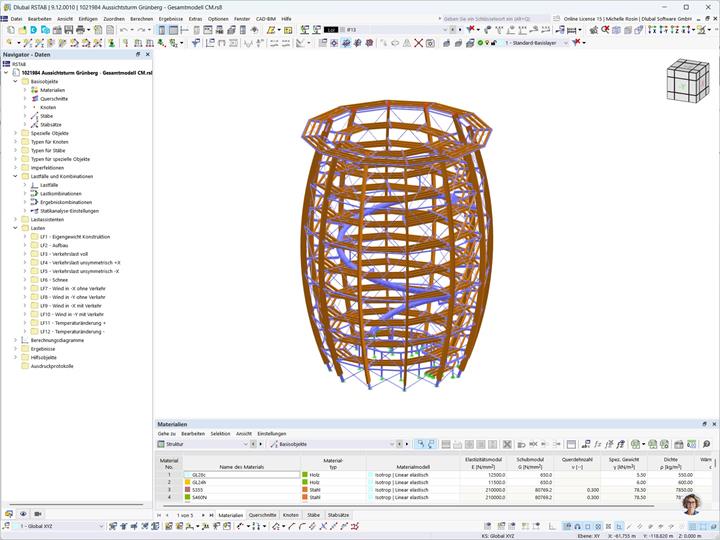Open the Hilfe menu
The width and height of the screenshot is (720, 540).
(286, 19)
